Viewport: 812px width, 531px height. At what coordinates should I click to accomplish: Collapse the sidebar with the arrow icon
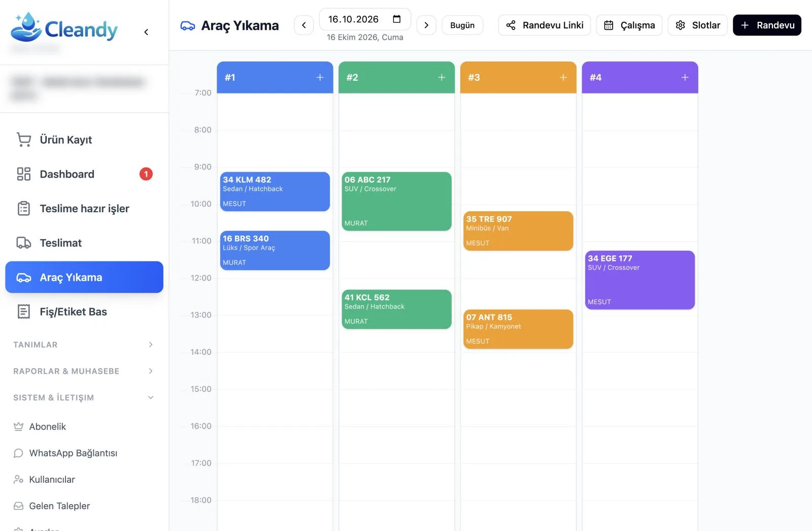146,32
